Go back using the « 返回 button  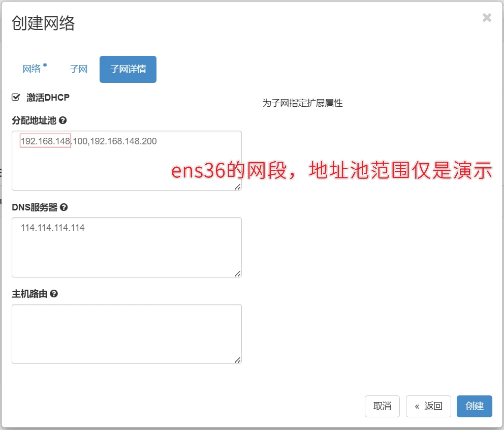pos(428,406)
